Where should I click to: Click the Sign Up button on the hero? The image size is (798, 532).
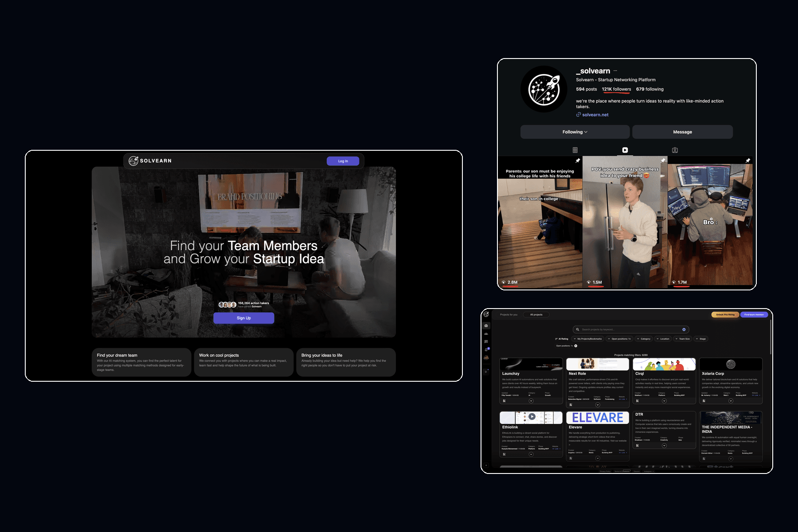244,318
